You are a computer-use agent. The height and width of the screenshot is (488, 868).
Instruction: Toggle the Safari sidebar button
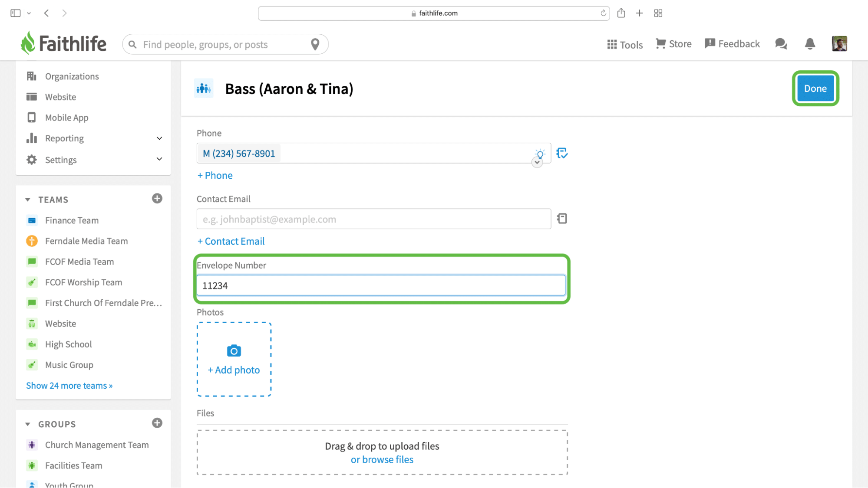[16, 13]
